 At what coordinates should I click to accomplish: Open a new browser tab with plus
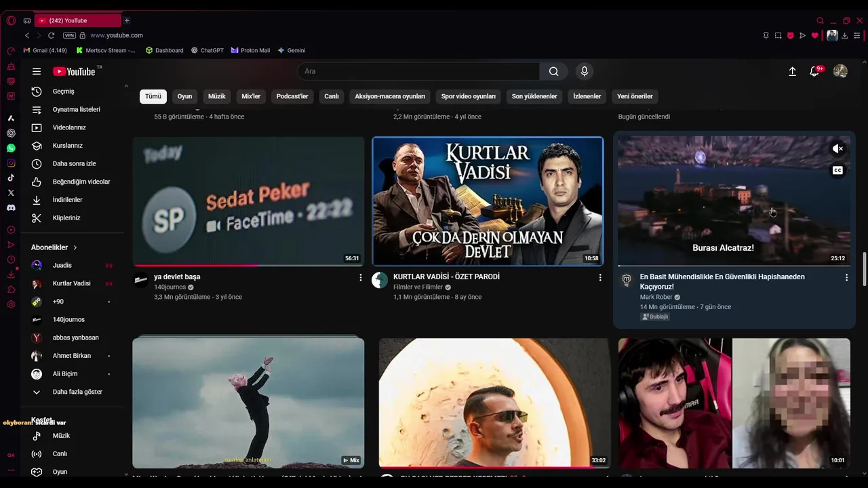(x=126, y=20)
